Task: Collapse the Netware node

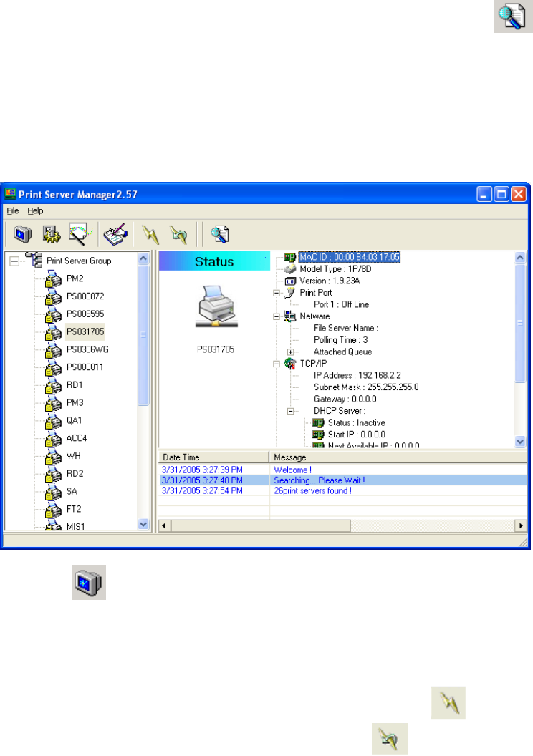Action: pyautogui.click(x=277, y=316)
